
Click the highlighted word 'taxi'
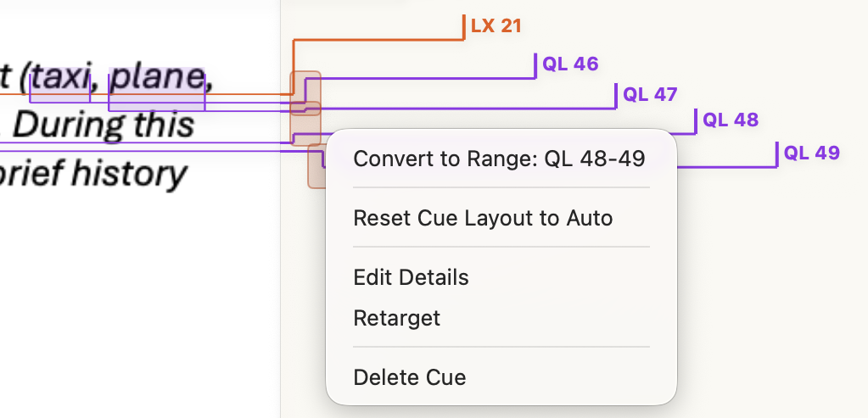(x=59, y=77)
